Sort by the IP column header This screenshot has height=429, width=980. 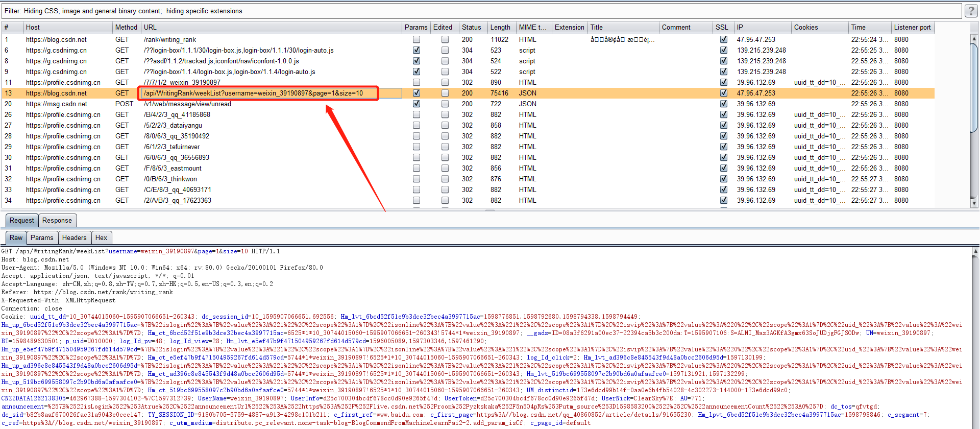click(763, 27)
